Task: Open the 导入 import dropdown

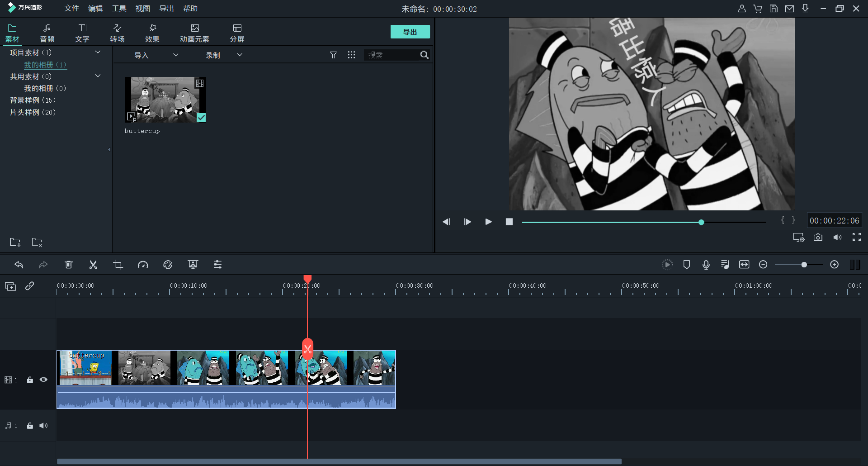Action: point(156,55)
